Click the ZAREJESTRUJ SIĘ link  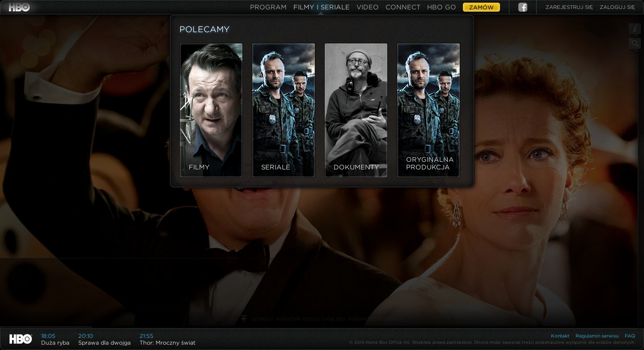(x=569, y=7)
